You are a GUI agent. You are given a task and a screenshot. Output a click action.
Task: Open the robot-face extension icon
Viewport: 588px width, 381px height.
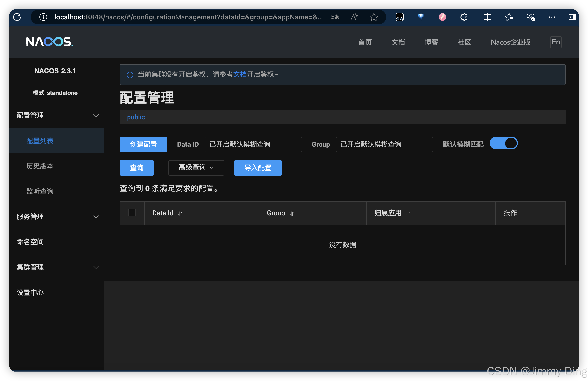click(x=400, y=17)
